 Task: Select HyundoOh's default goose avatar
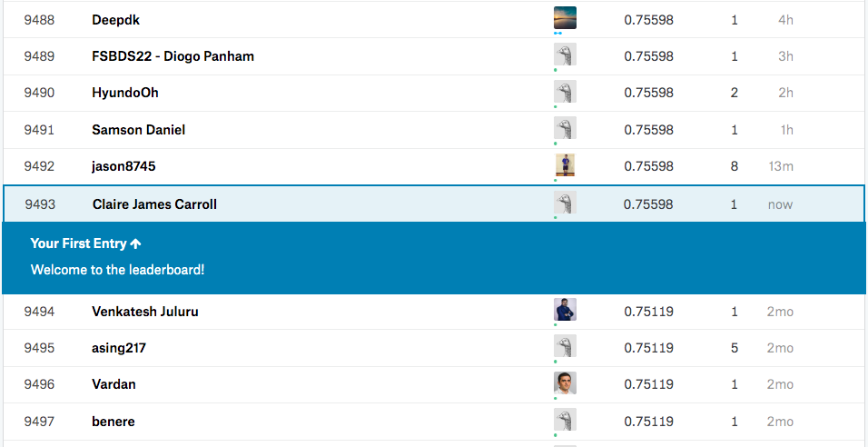point(565,92)
